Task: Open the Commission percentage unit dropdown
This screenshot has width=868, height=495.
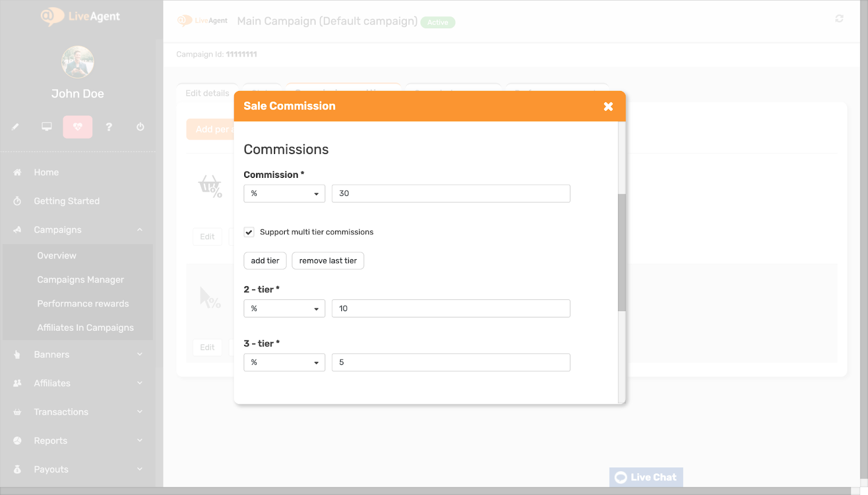Action: pyautogui.click(x=284, y=193)
